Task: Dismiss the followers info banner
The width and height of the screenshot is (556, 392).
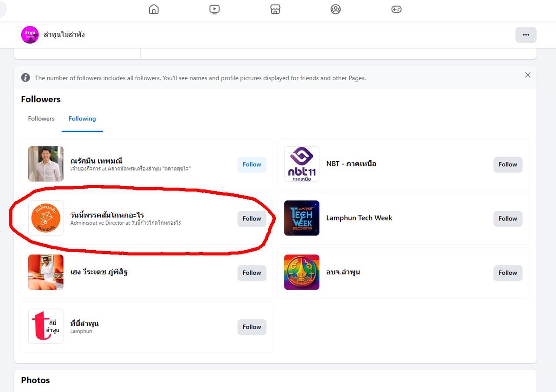Action: pos(527,75)
